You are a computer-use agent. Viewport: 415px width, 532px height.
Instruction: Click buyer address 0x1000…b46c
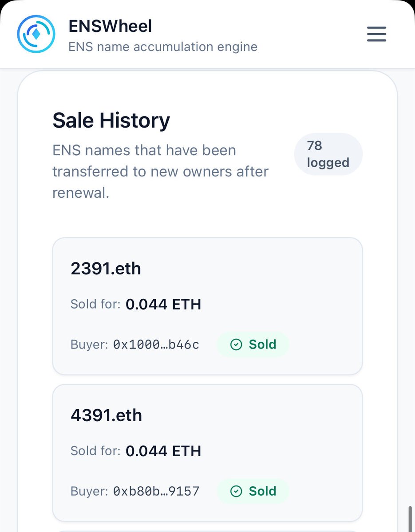pyautogui.click(x=156, y=344)
